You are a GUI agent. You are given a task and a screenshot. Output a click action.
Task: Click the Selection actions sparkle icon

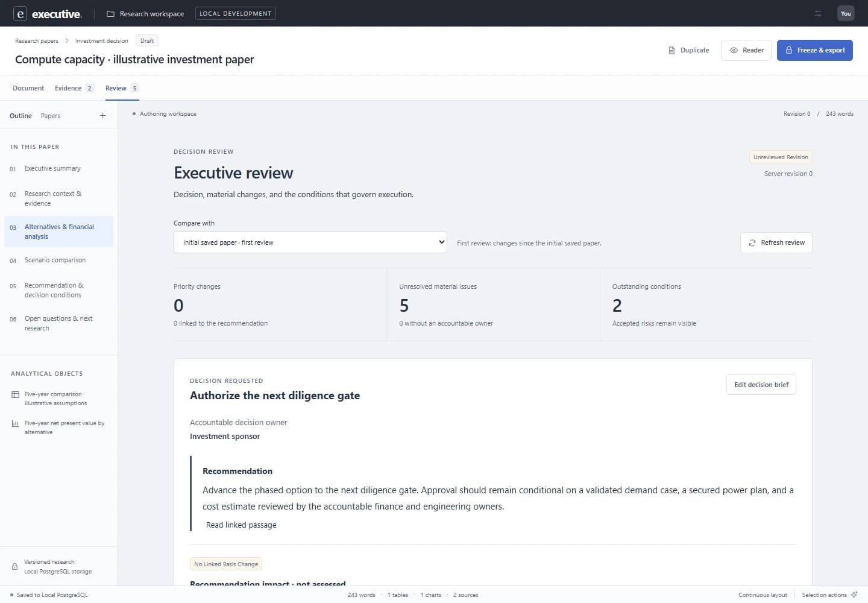854,595
